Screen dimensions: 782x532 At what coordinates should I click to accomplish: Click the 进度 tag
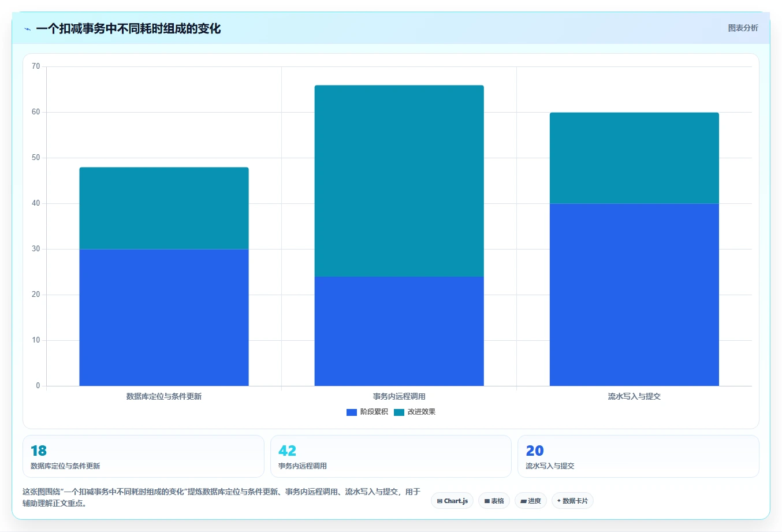point(531,501)
